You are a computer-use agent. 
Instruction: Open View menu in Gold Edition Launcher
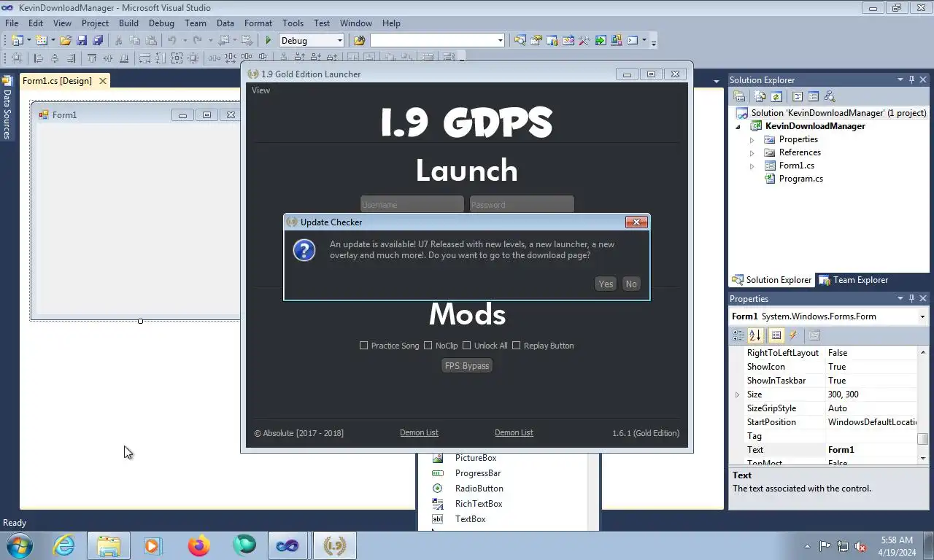(x=260, y=90)
